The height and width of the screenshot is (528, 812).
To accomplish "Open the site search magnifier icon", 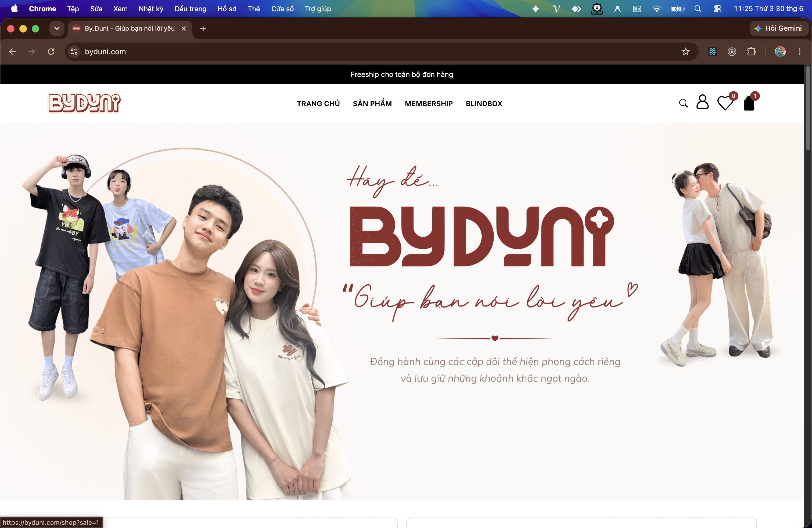I will tap(683, 103).
